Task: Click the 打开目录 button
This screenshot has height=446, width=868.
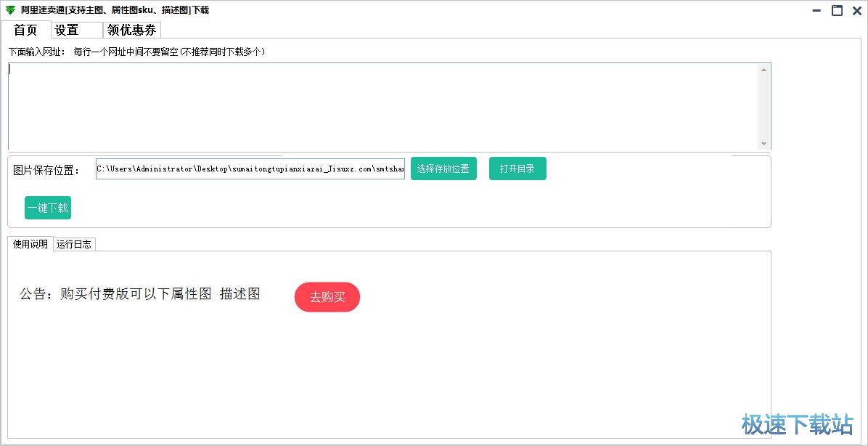Action: pos(517,169)
